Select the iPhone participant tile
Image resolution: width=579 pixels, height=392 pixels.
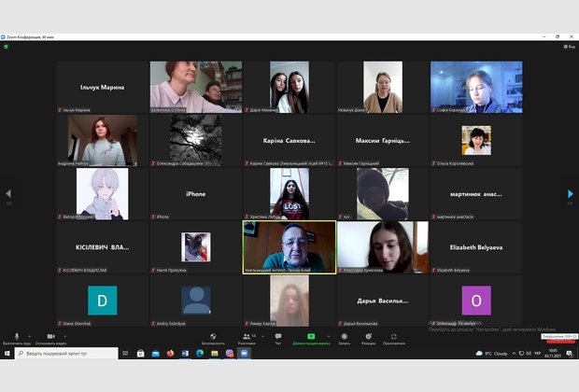pyautogui.click(x=196, y=194)
